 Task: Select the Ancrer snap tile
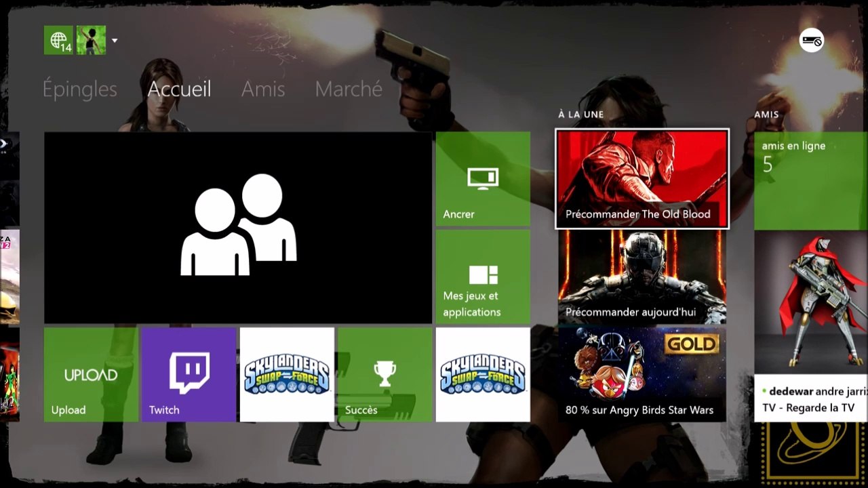[x=483, y=179]
